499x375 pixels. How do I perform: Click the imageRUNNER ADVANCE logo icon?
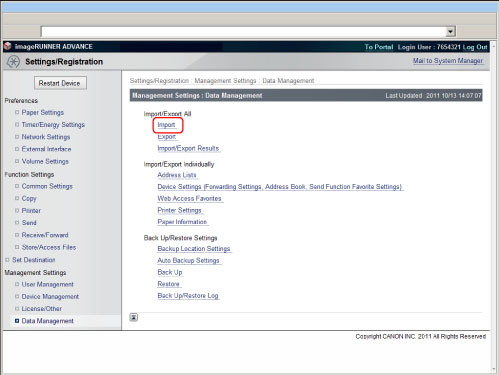tap(8, 46)
